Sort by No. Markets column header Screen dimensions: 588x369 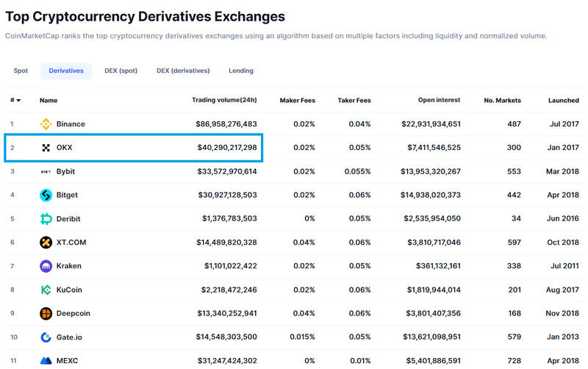[x=502, y=100]
